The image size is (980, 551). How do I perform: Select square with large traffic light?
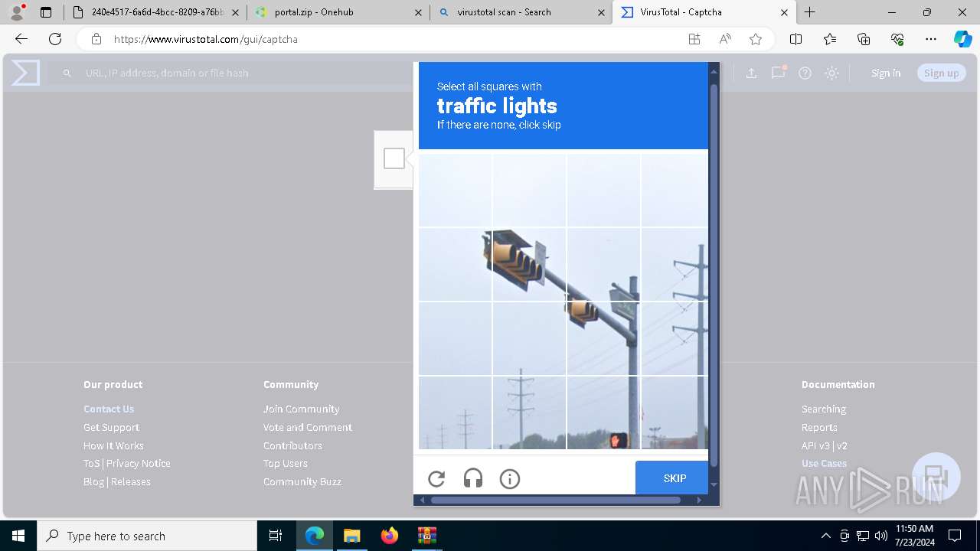point(530,264)
